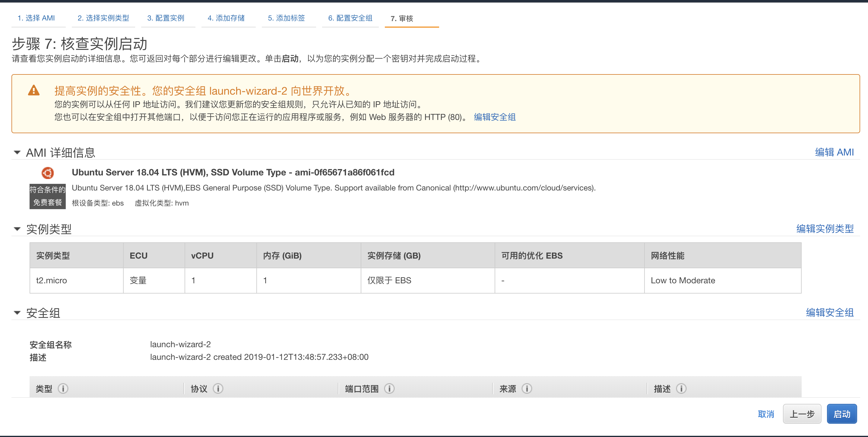Collapse the 安全组 section

17,313
